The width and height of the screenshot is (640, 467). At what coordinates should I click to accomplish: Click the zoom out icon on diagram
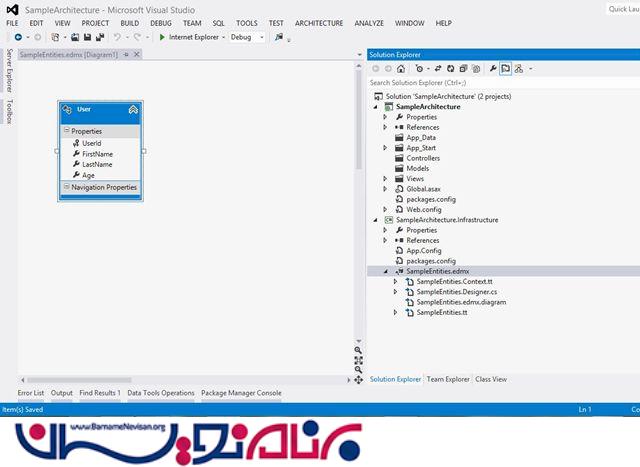358,370
